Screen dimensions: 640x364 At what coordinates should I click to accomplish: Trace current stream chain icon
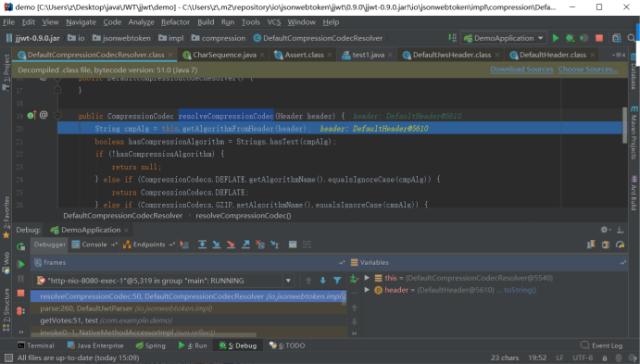[307, 245]
